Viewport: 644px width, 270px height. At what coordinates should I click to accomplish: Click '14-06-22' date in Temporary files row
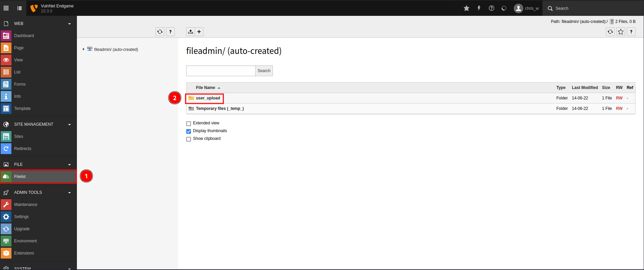pyautogui.click(x=580, y=109)
